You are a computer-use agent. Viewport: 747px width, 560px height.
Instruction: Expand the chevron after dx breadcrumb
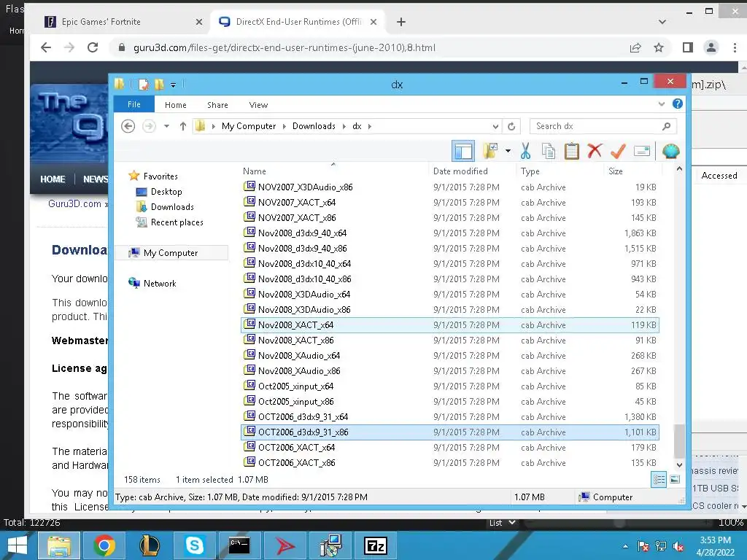pos(370,126)
